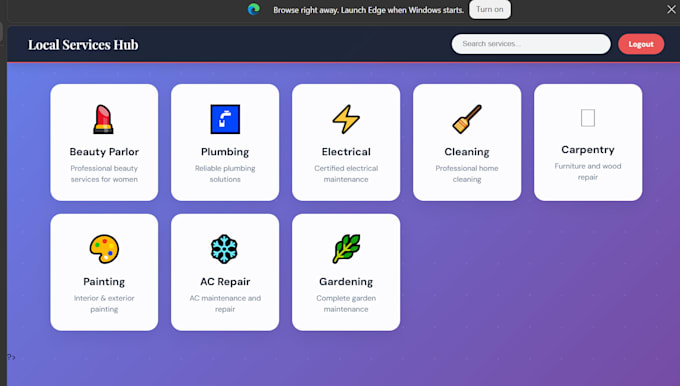Click the herb leaf icon on Gardening card
Image resolution: width=680 pixels, height=386 pixels.
click(x=346, y=249)
